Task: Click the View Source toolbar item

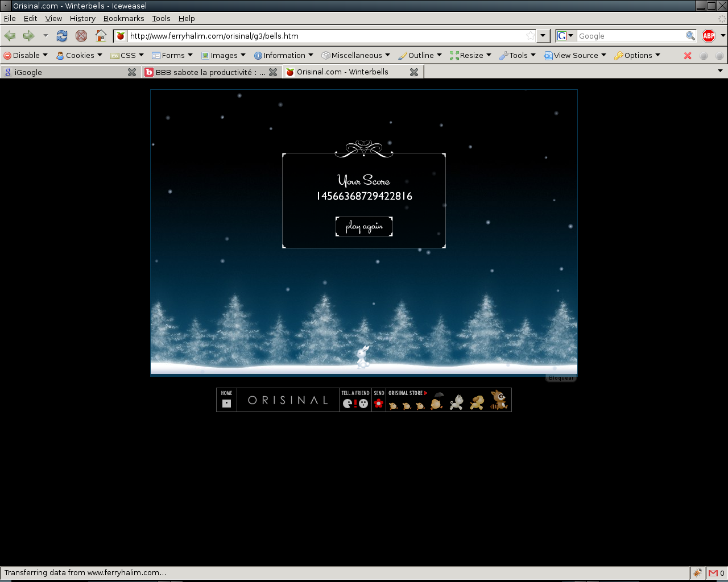Action: point(575,55)
